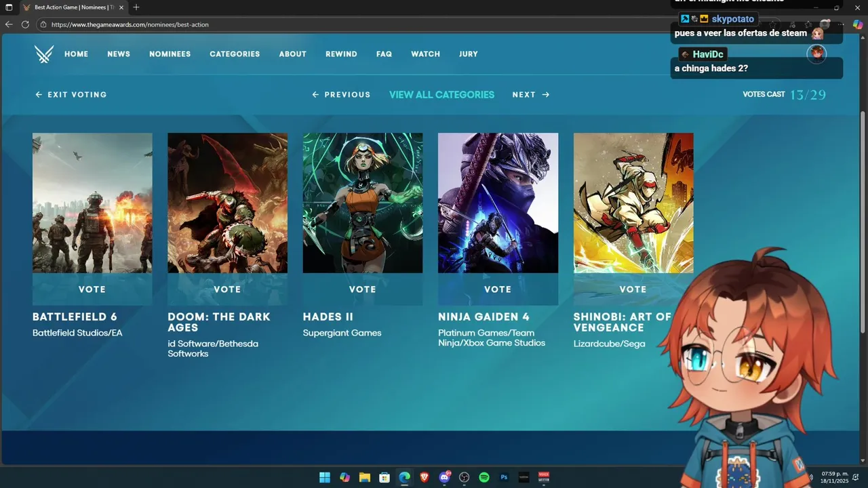Click the Shinobi cover art

coord(633,203)
